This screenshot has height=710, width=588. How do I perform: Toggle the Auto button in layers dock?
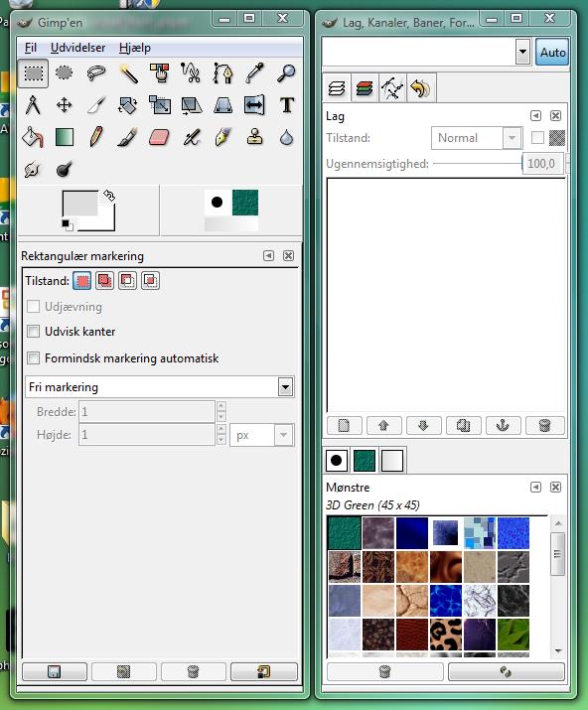[552, 52]
